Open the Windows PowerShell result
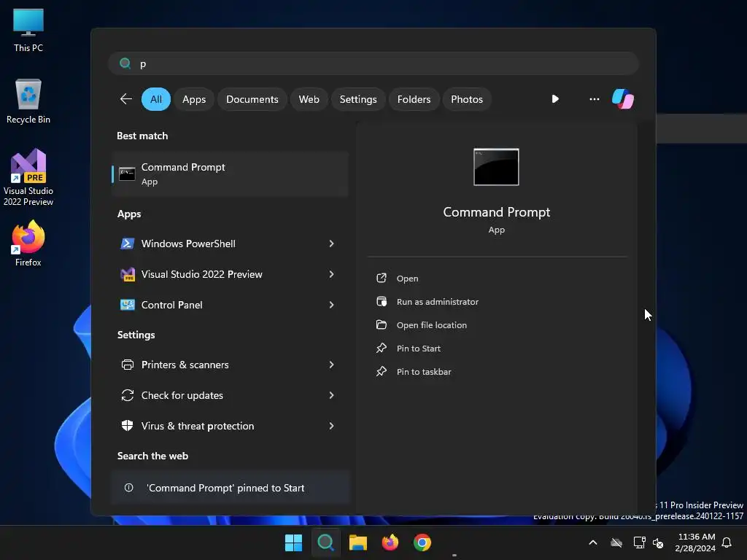Viewport: 747px width, 560px height. [x=230, y=244]
